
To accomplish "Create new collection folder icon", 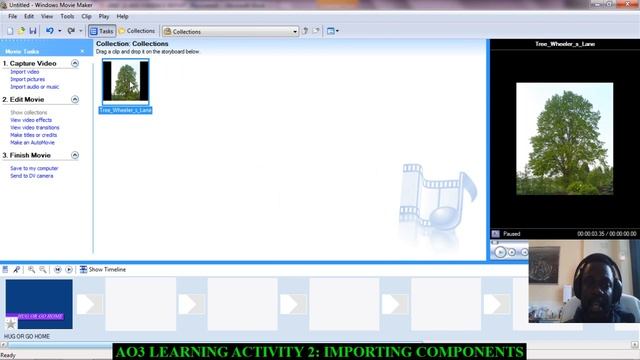I will pos(316,31).
